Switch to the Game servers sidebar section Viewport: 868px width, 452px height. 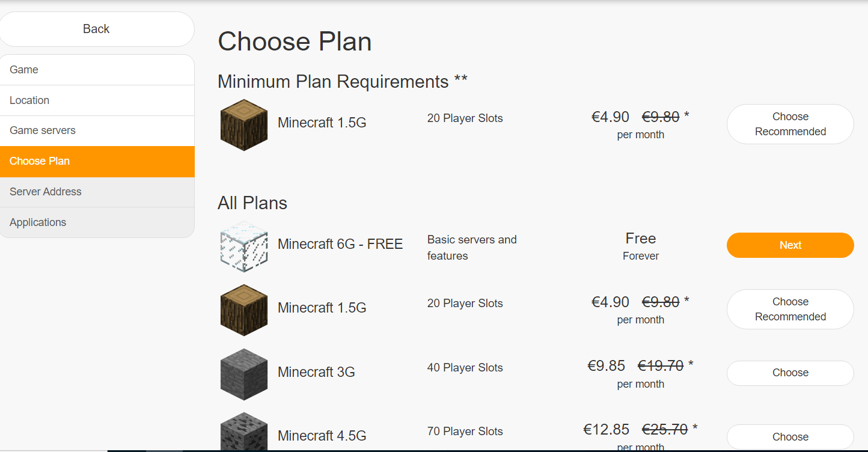click(42, 130)
